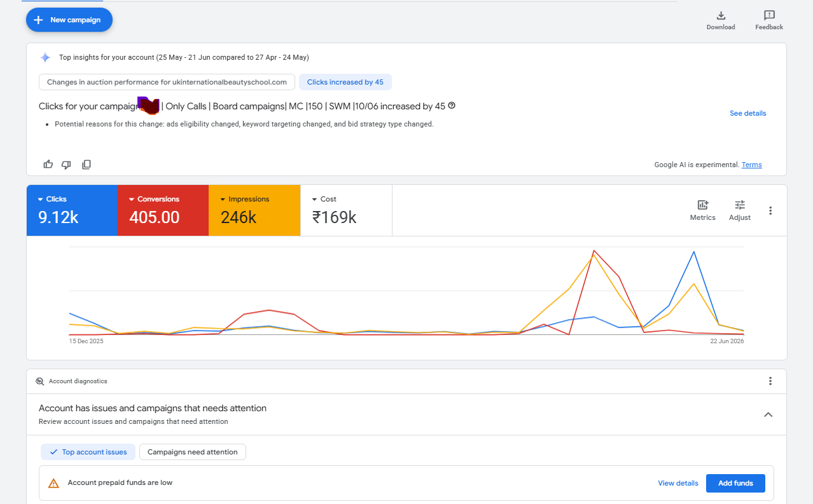This screenshot has height=504, width=813.
Task: Open the Account diagnostics three-dot menu
Action: pyautogui.click(x=770, y=381)
